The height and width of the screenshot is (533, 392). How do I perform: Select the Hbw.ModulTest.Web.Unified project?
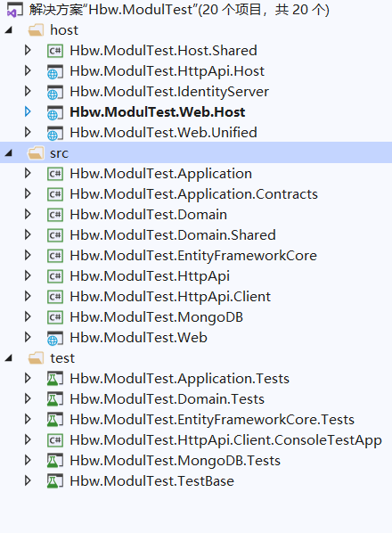163,133
